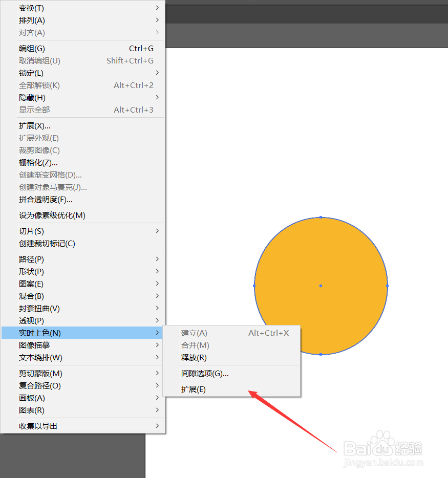Open the 排列(A) submenu

click(x=83, y=20)
